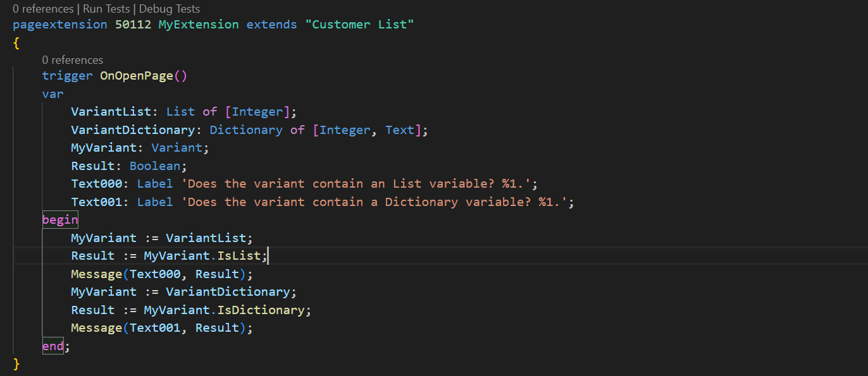Image resolution: width=868 pixels, height=376 pixels.
Task: Click the MyExtension object name
Action: tap(199, 25)
